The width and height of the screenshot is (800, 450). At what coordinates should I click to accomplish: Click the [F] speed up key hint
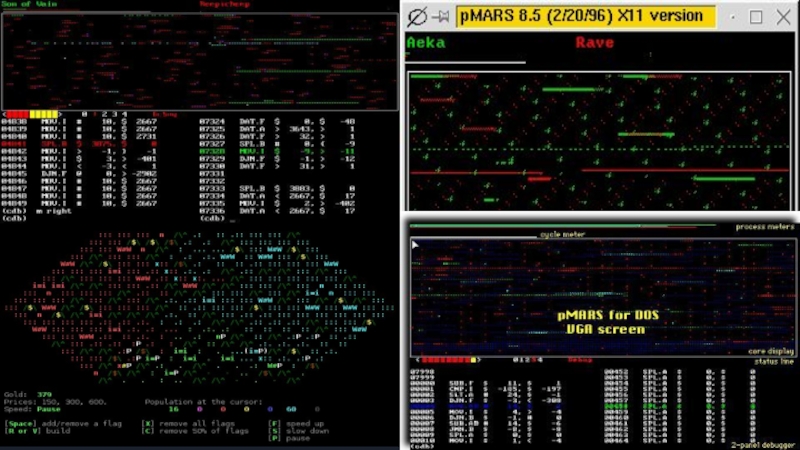(296, 423)
